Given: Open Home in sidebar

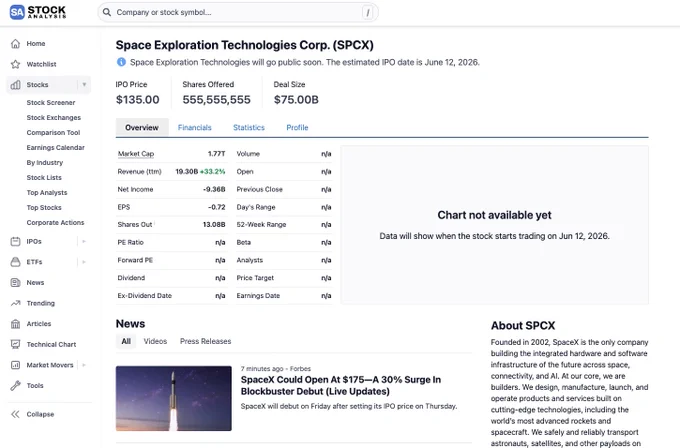Looking at the screenshot, I should [x=36, y=43].
